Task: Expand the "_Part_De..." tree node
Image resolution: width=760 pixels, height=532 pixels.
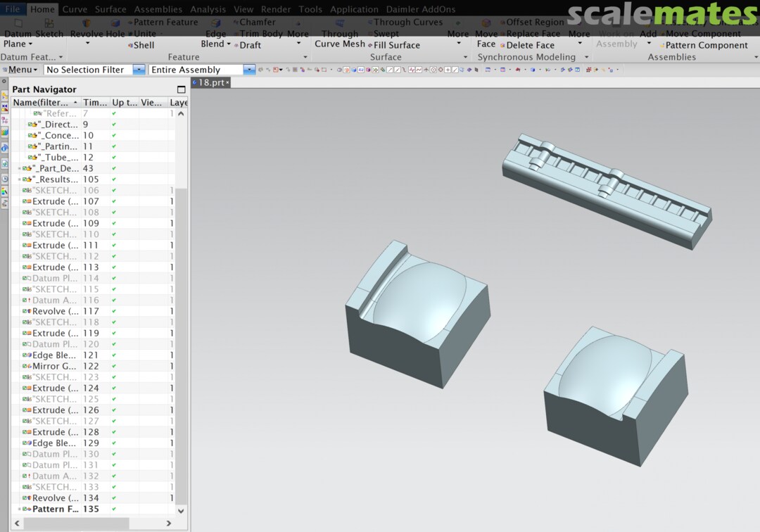Action: [x=19, y=169]
